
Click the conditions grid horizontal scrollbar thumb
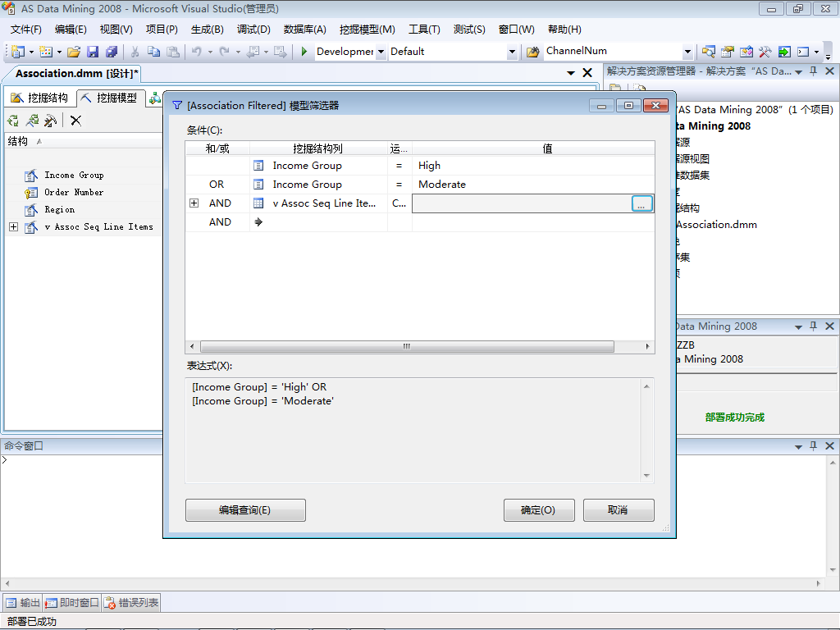coord(407,347)
